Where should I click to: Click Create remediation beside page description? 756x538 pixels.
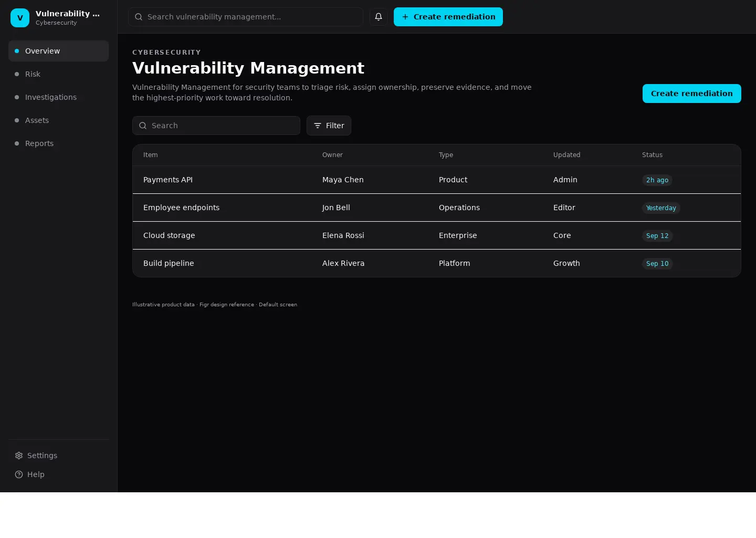tap(692, 94)
